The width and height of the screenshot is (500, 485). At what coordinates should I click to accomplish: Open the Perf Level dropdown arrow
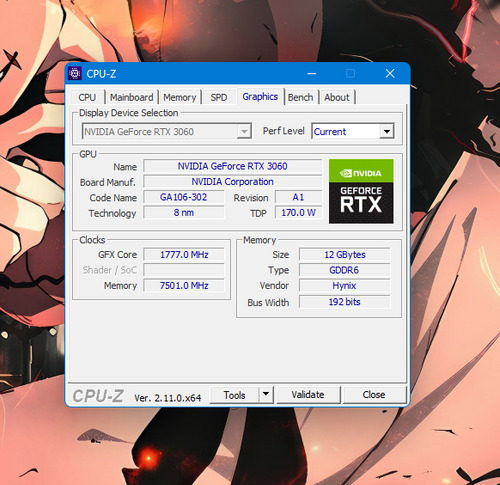pyautogui.click(x=387, y=131)
